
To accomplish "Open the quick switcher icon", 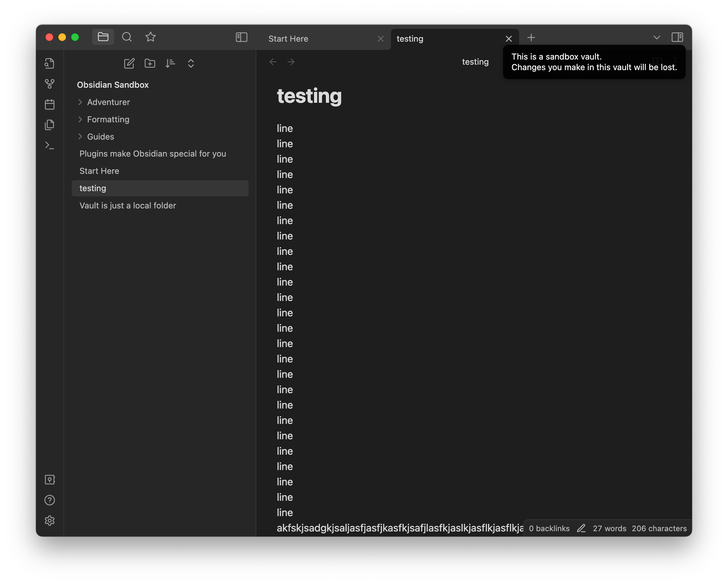I will [50, 63].
